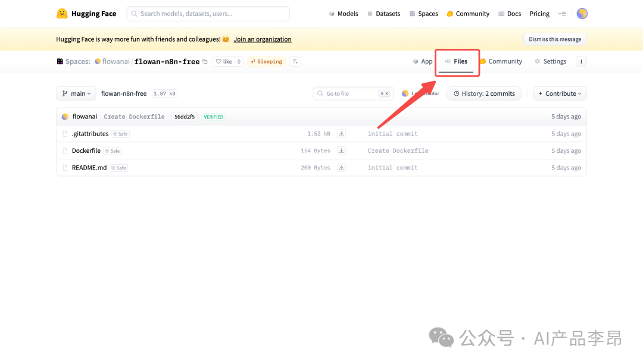Screen dimensions: 643x364
Task: Click the VERIFIED badge
Action: click(x=213, y=117)
